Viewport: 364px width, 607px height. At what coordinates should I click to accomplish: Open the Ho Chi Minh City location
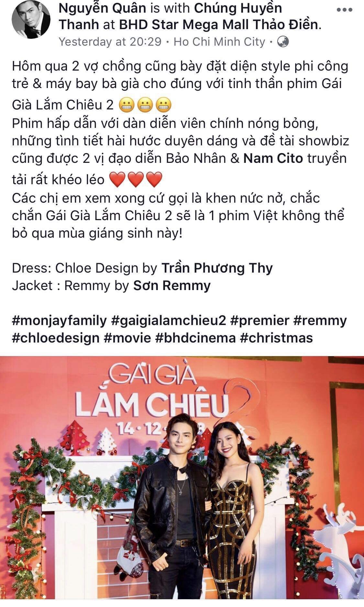click(219, 42)
